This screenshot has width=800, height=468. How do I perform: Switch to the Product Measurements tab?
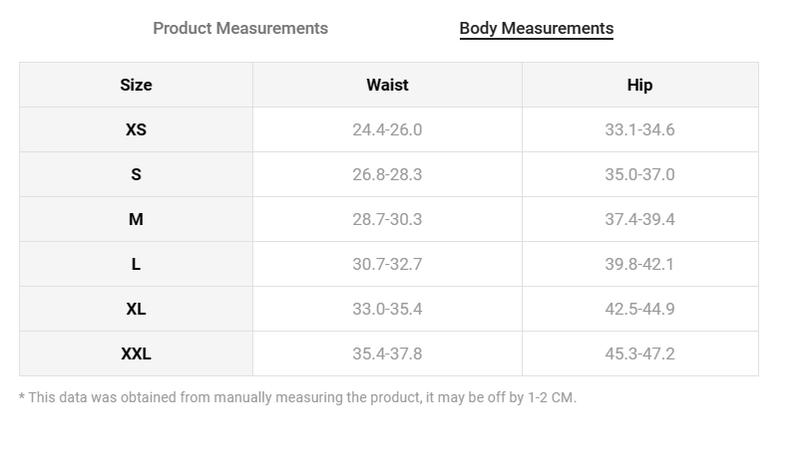[240, 28]
